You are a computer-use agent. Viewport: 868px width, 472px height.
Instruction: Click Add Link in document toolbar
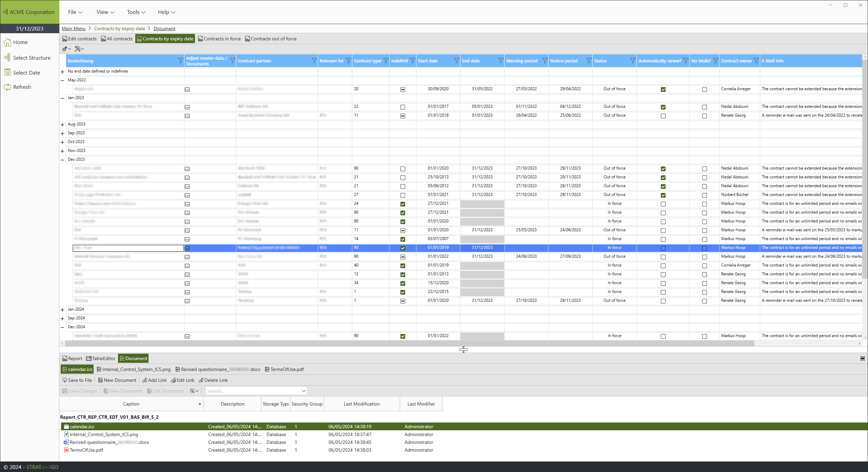pos(155,380)
